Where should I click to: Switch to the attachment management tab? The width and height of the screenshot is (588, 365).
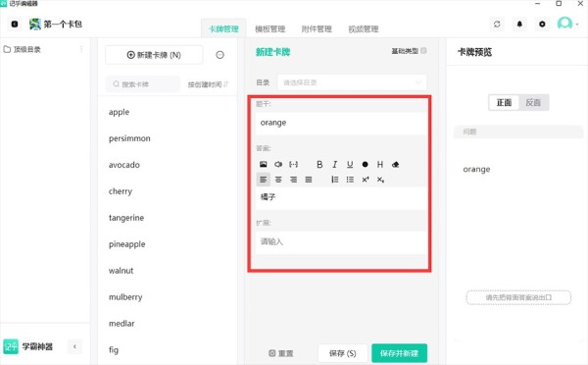click(x=317, y=28)
